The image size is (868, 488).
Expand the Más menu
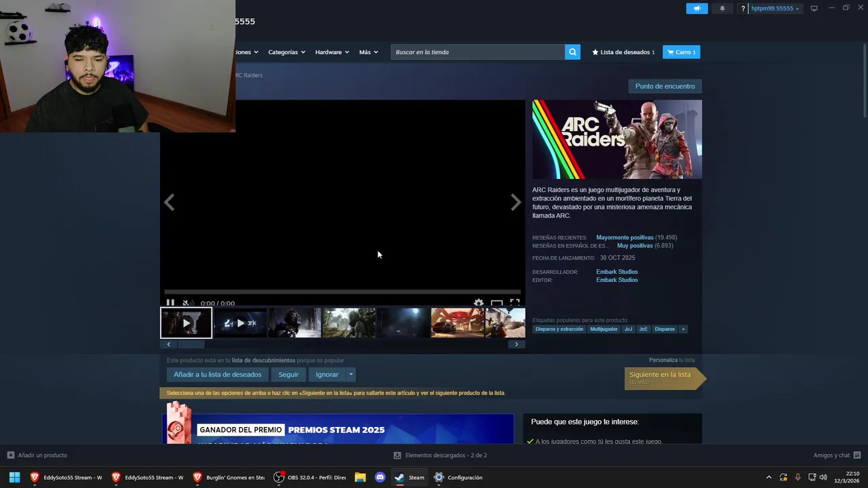[368, 52]
